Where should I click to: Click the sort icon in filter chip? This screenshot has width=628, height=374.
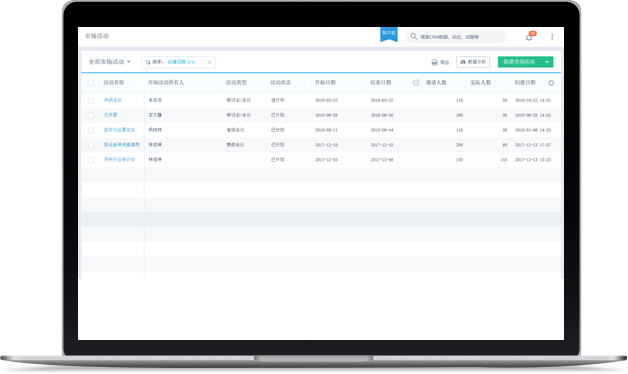tap(148, 62)
